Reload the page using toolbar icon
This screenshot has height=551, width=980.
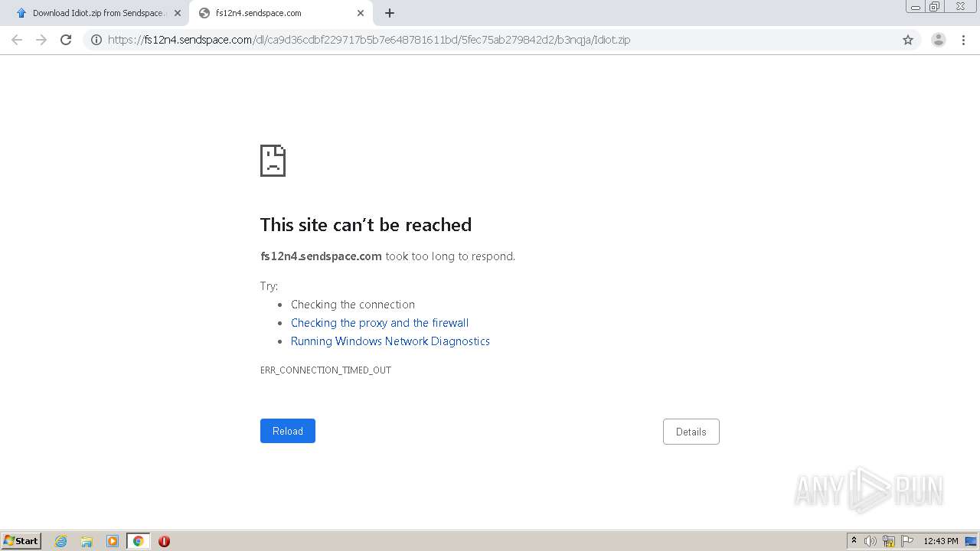(66, 40)
